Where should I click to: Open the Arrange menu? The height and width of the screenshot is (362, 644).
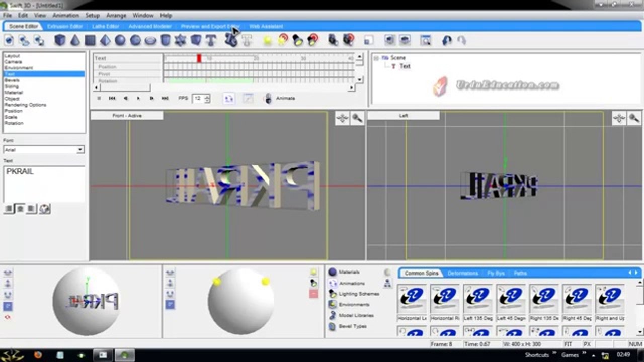[x=116, y=16]
